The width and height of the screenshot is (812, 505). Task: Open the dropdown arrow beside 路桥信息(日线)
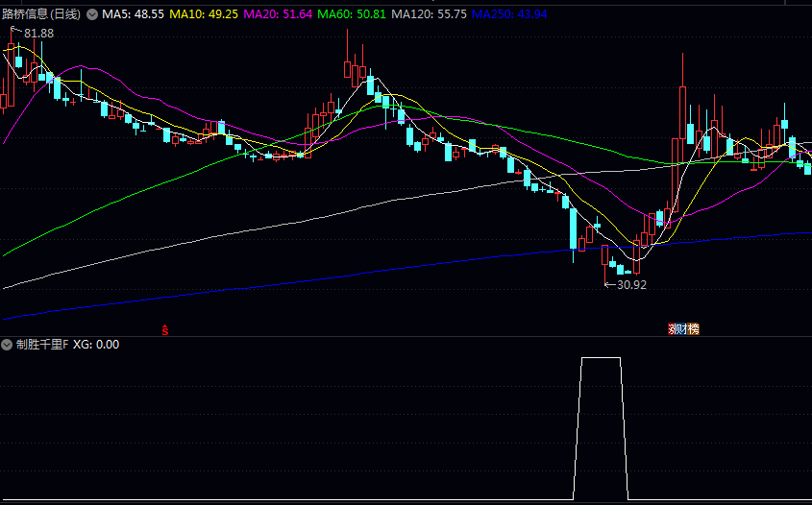pyautogui.click(x=92, y=14)
